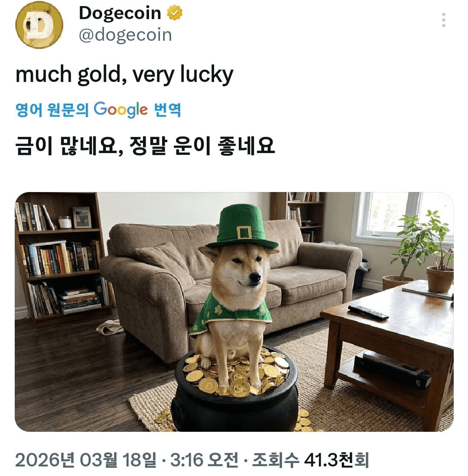The image size is (468, 476).
Task: Click the '번역' label after Google
Action: (168, 110)
